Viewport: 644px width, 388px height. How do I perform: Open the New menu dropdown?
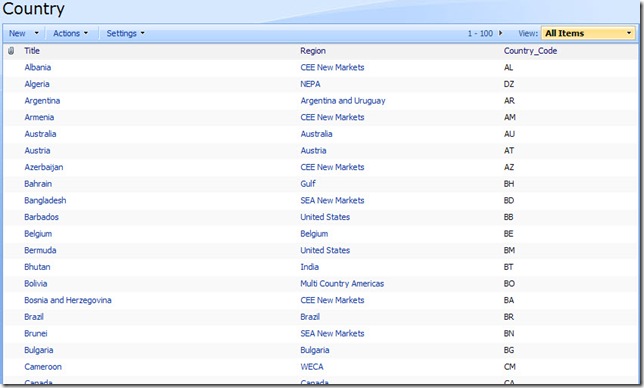point(24,33)
